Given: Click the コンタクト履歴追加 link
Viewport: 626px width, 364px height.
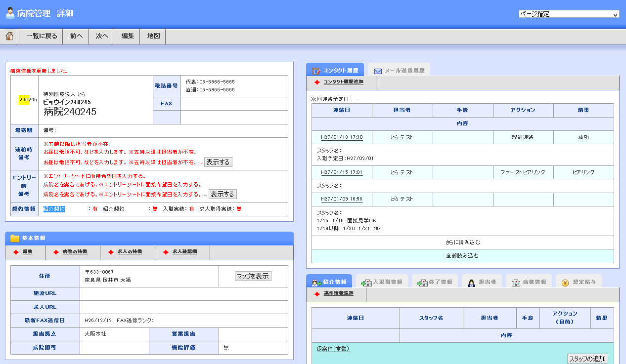Looking at the screenshot, I should (x=343, y=82).
